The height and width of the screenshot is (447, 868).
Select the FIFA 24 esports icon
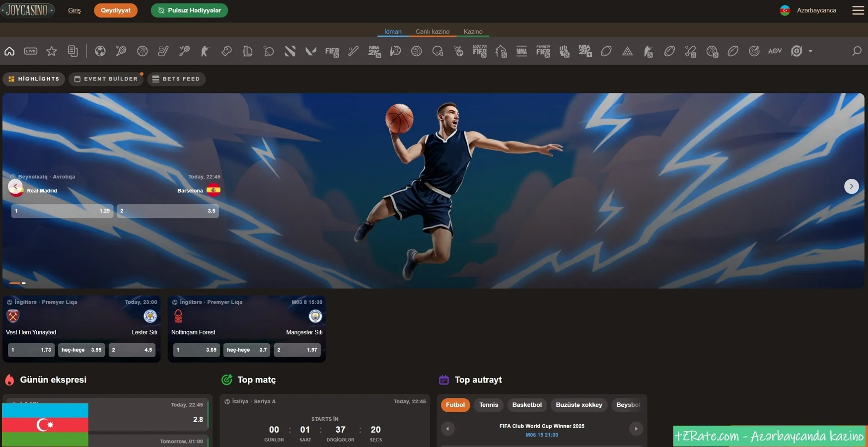tap(332, 52)
